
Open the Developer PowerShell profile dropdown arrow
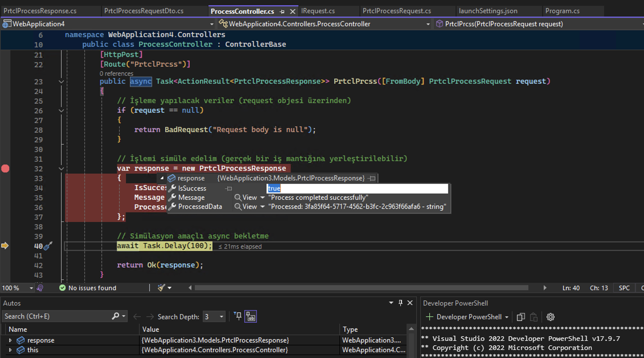tap(507, 317)
